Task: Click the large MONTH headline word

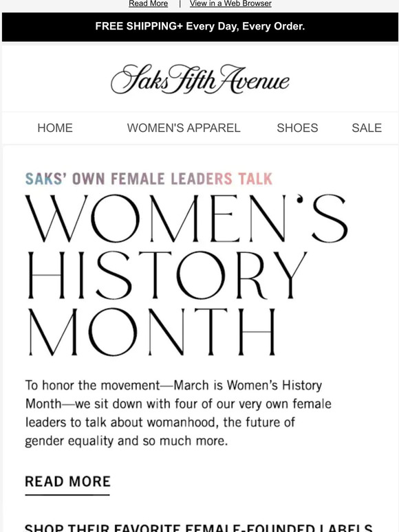Action: click(151, 332)
